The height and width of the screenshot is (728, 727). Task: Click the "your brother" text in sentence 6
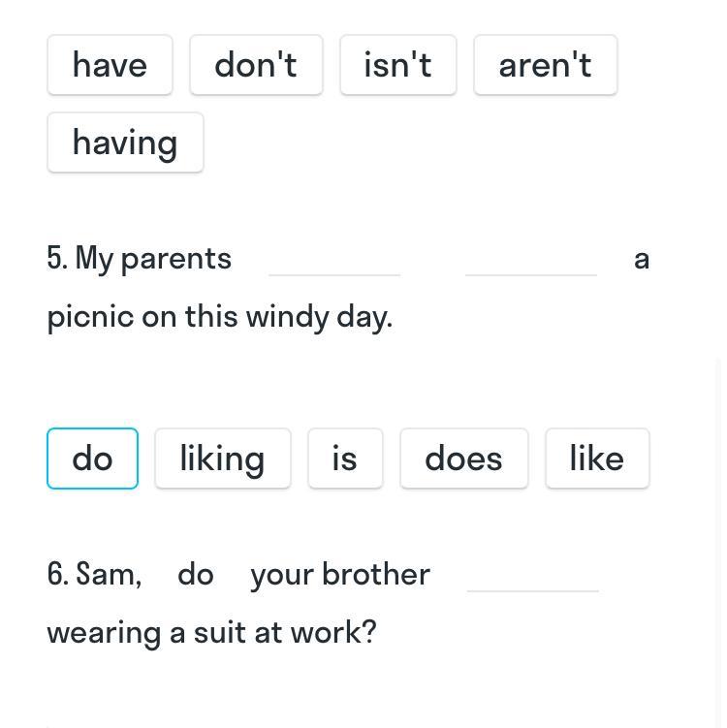tap(339, 574)
